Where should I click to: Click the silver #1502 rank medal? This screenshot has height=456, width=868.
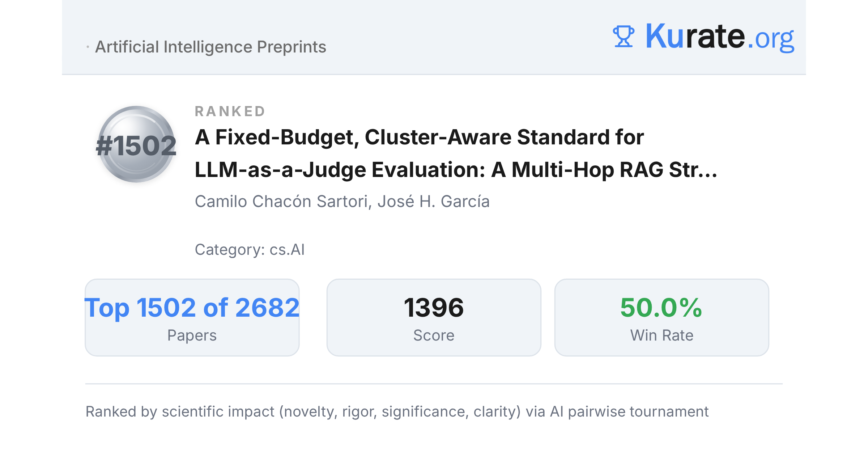136,144
